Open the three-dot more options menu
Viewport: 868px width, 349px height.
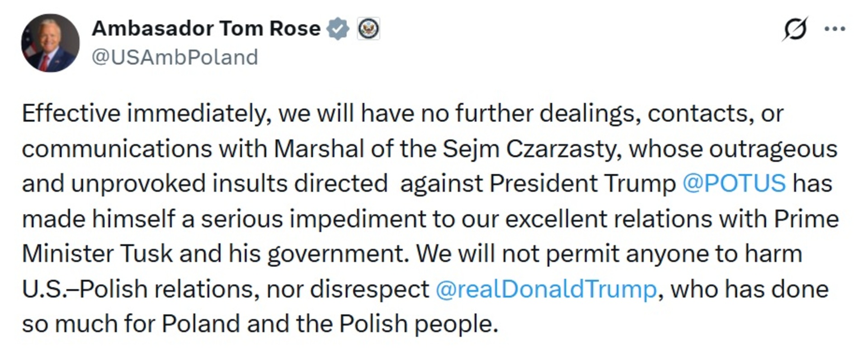pos(835,29)
